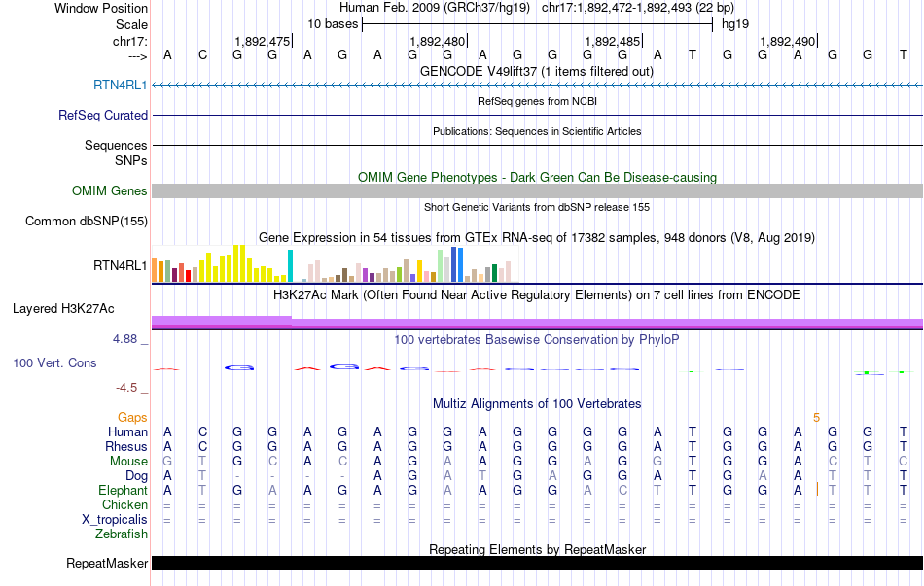The image size is (924, 586).
Task: Click the orange gap number 5
Action: (x=816, y=417)
